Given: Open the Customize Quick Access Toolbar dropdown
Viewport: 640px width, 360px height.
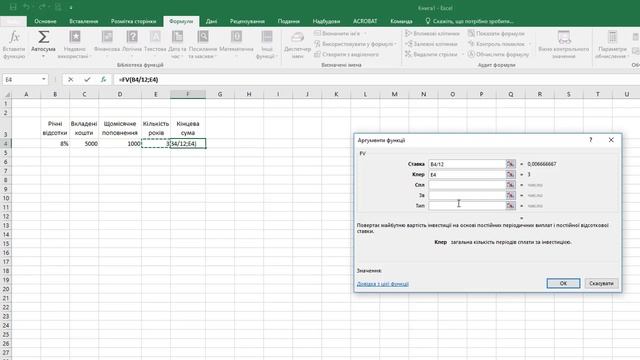Looking at the screenshot, I should 71,8.
